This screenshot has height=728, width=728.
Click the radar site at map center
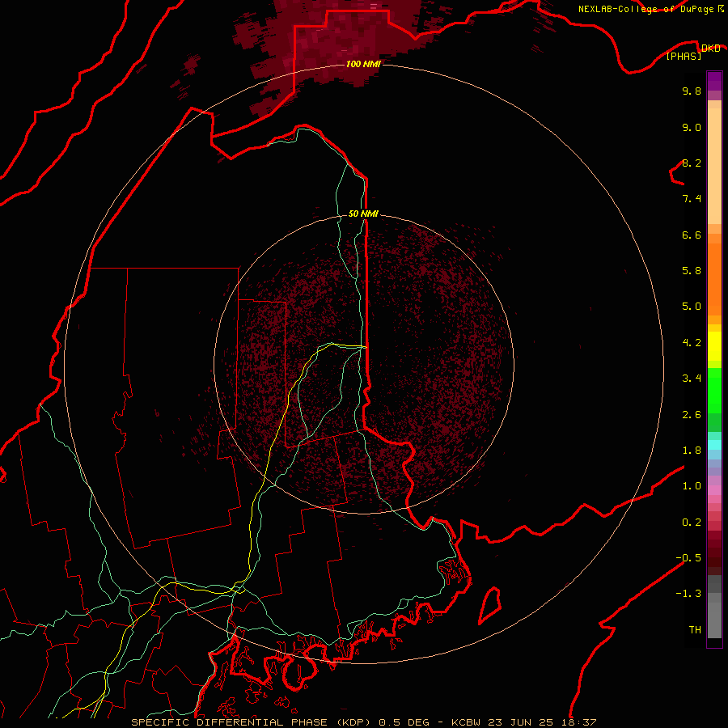(x=364, y=363)
